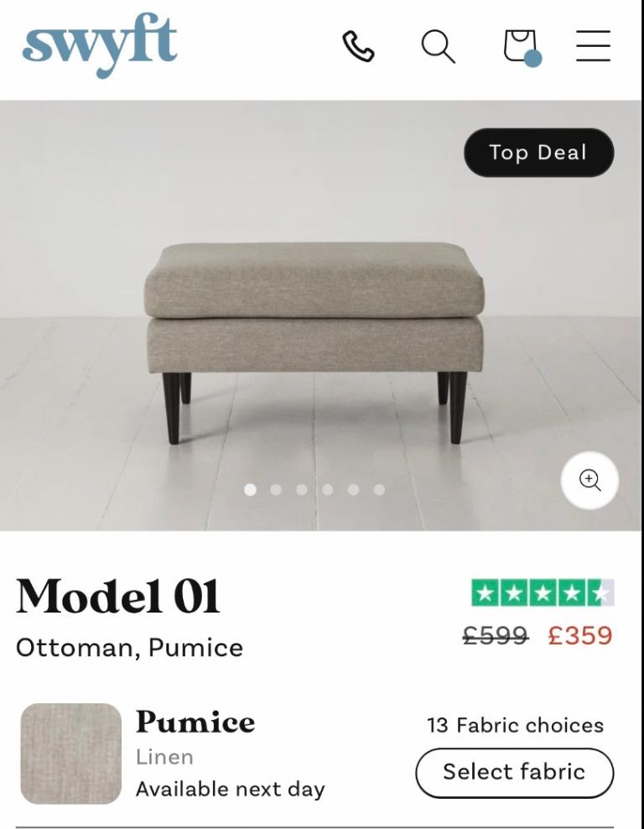Click the ottoman product photo
Image resolution: width=644 pixels, height=829 pixels.
pyautogui.click(x=314, y=336)
